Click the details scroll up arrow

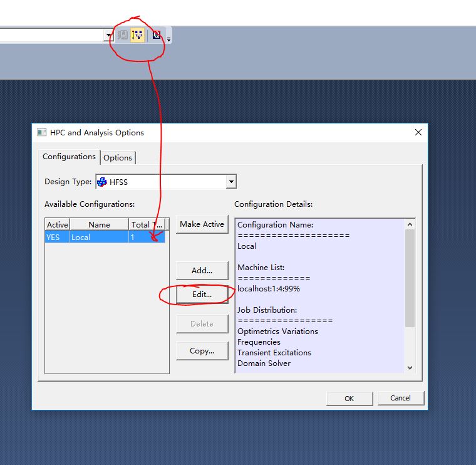410,224
